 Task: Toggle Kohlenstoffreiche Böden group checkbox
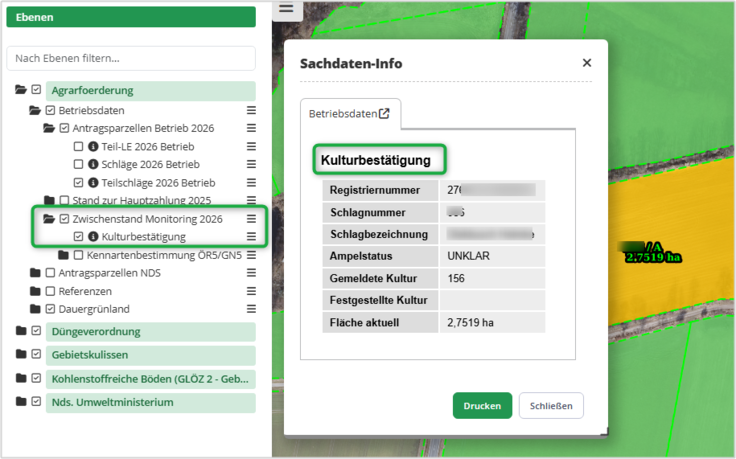click(x=36, y=378)
